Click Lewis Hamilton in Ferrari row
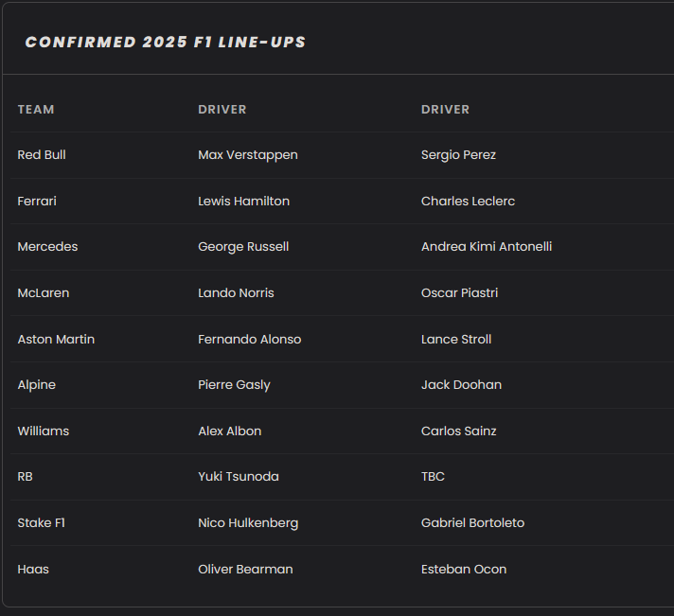Image resolution: width=674 pixels, height=616 pixels. [x=243, y=201]
